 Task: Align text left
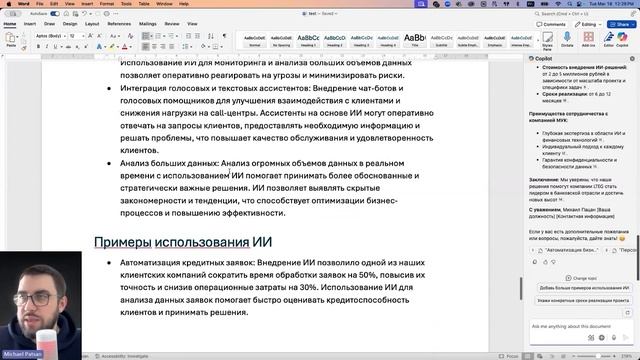[x=146, y=47]
